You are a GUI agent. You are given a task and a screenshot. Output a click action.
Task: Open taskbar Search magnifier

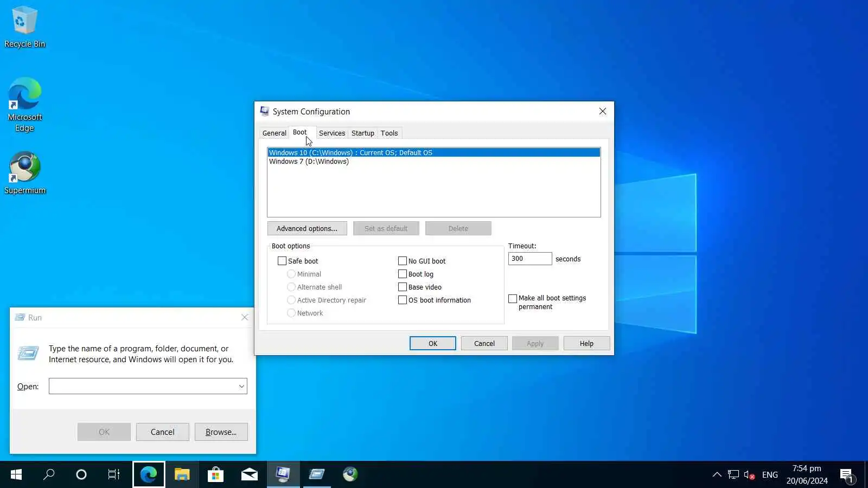coord(49,474)
